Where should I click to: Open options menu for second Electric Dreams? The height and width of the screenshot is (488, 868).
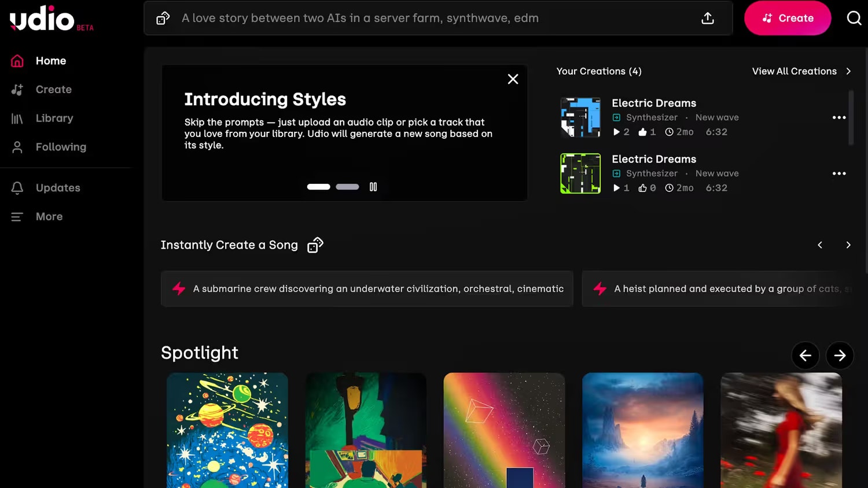[x=838, y=173]
